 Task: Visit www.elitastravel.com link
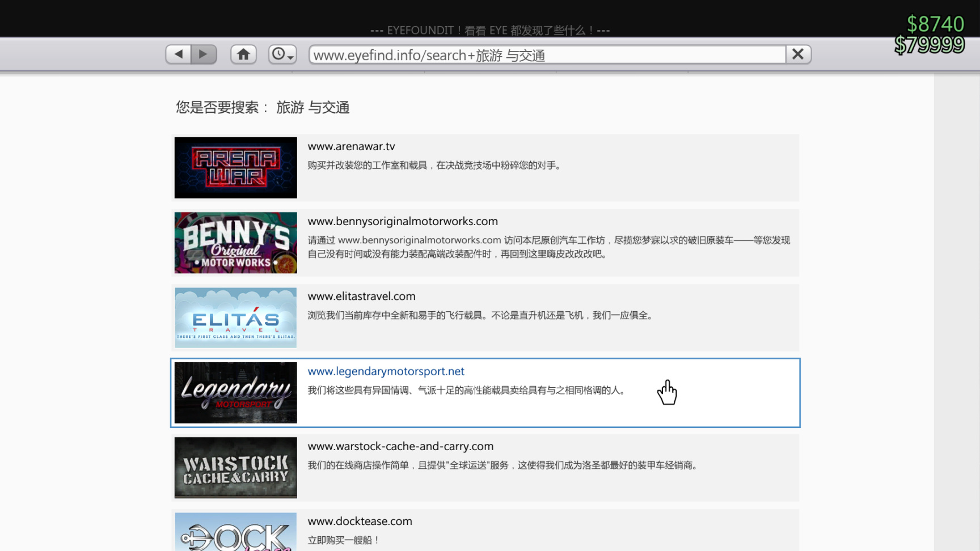361,296
